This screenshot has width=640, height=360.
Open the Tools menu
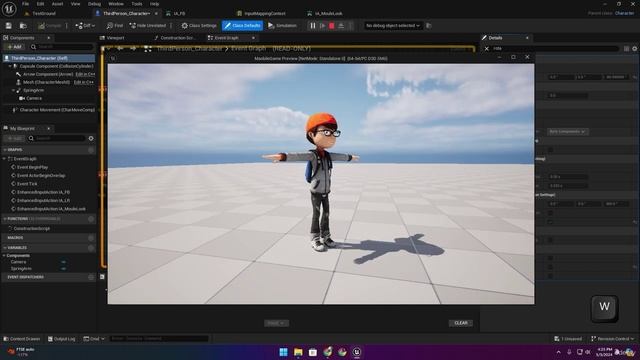pyautogui.click(x=137, y=4)
